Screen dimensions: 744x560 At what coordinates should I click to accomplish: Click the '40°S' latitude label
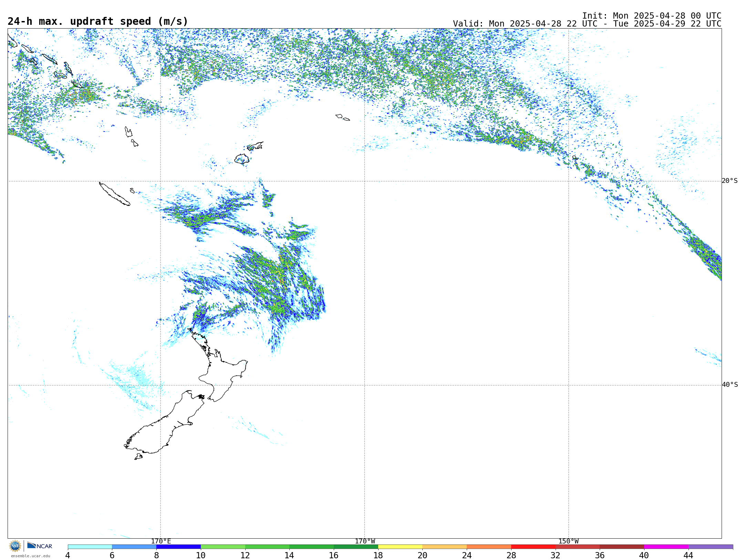tap(730, 385)
